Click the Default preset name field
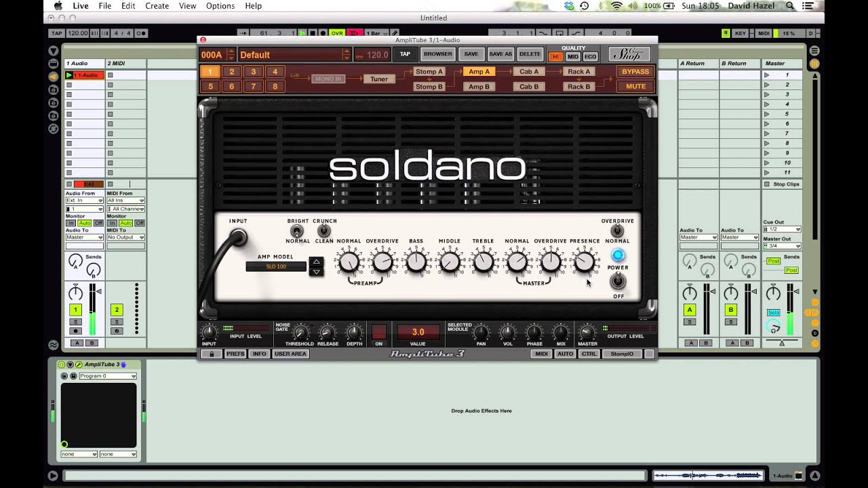This screenshot has height=488, width=868. [x=290, y=55]
